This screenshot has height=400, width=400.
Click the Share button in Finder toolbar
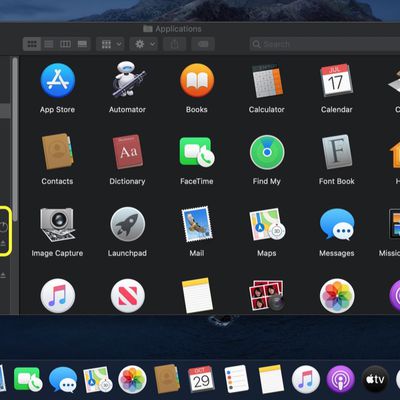[174, 44]
